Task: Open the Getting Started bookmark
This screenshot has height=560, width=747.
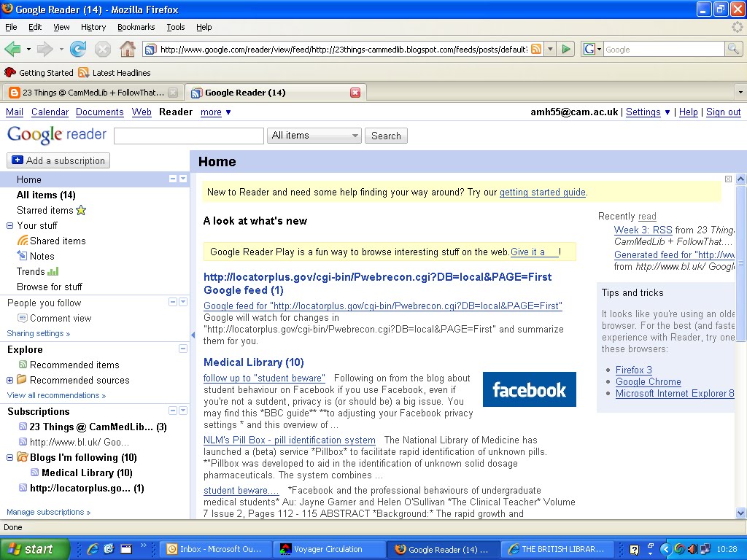Action: tap(39, 73)
